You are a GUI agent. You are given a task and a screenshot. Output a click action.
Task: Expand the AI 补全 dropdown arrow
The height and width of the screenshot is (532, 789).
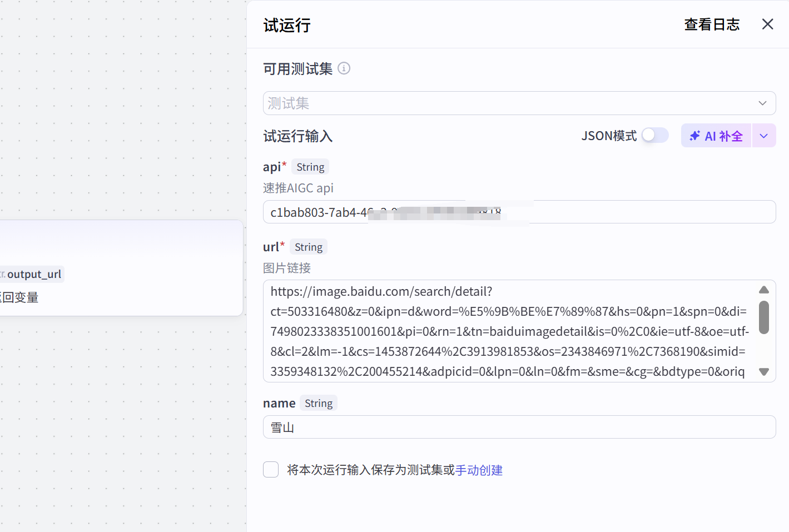point(764,136)
